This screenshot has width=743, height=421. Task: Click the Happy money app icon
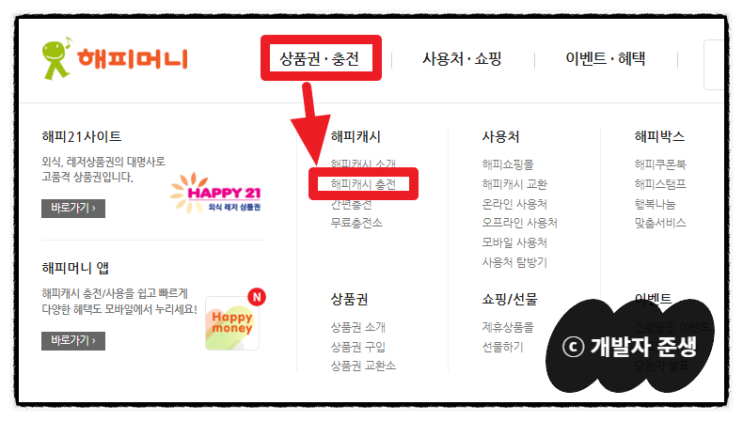click(x=232, y=323)
